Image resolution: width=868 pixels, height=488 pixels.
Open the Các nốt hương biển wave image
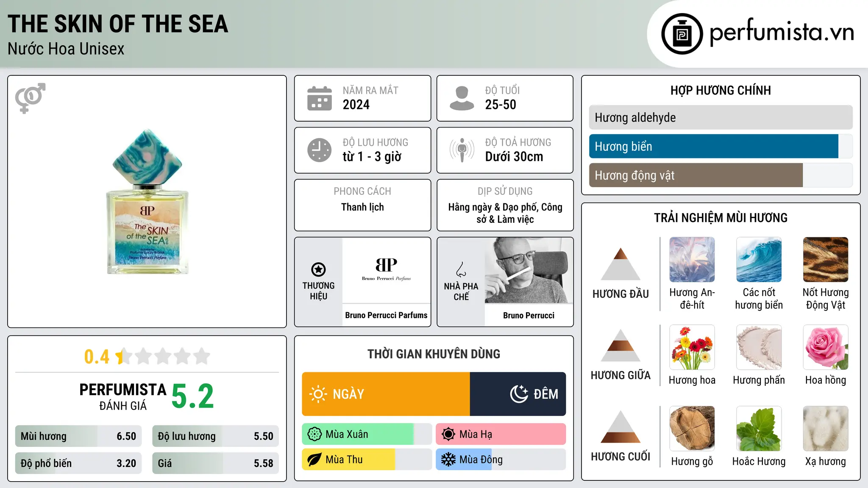759,260
